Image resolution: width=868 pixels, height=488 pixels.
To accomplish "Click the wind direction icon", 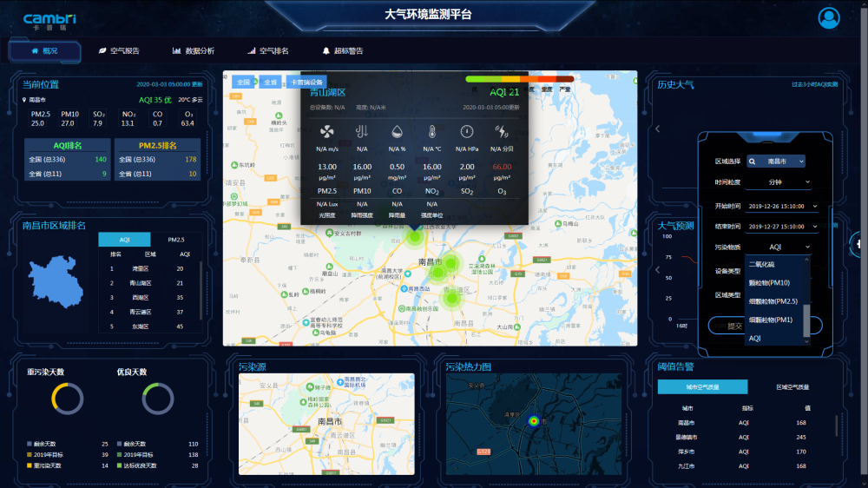I will coord(362,131).
